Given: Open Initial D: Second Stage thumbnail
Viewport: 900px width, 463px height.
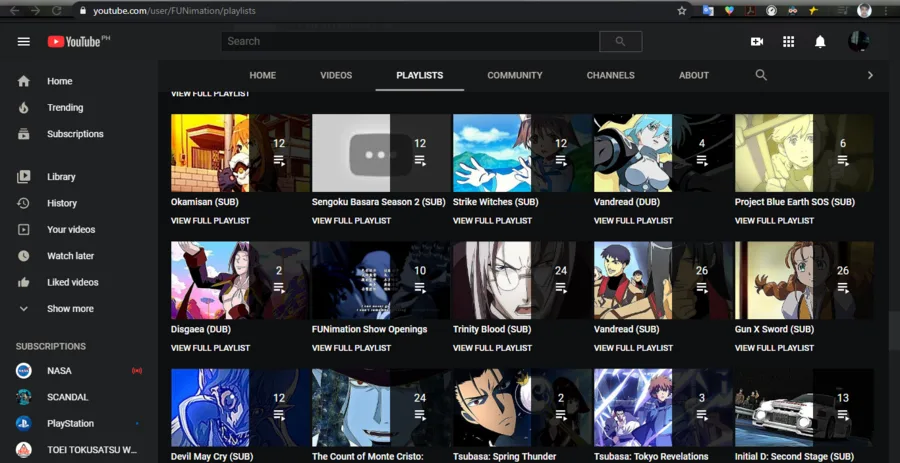Looking at the screenshot, I should tap(804, 407).
